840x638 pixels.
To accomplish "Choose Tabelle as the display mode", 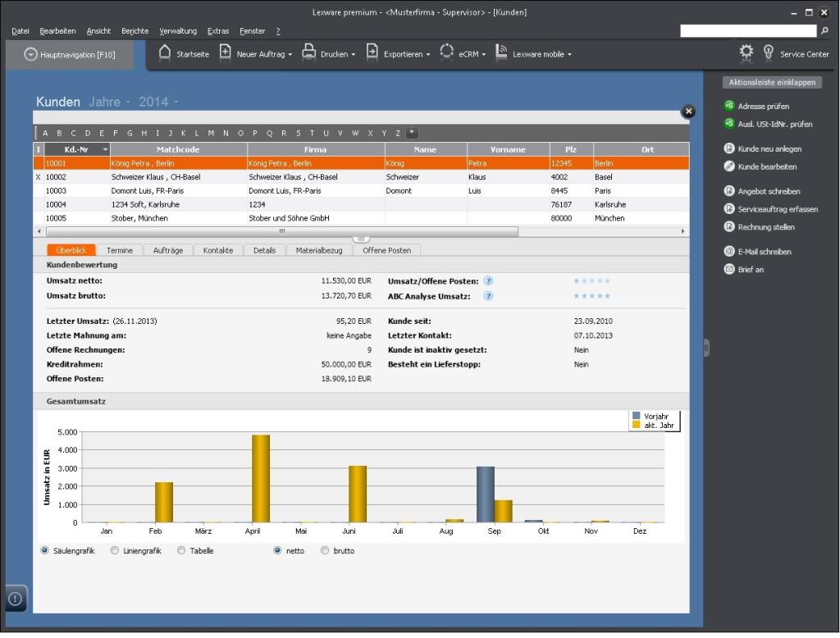I will click(180, 550).
